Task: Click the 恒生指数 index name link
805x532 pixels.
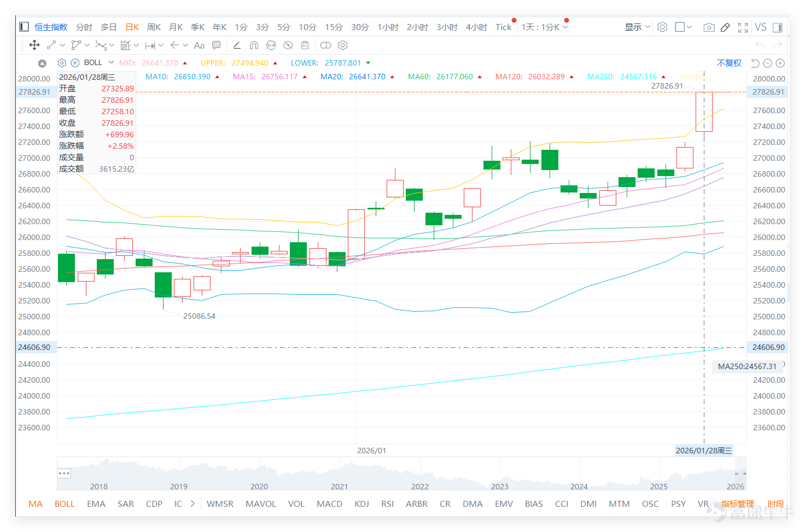Action: click(x=51, y=27)
